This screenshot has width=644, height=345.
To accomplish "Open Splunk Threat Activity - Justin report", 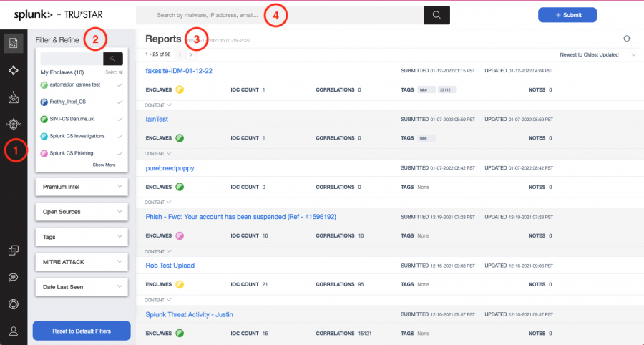I will (189, 314).
